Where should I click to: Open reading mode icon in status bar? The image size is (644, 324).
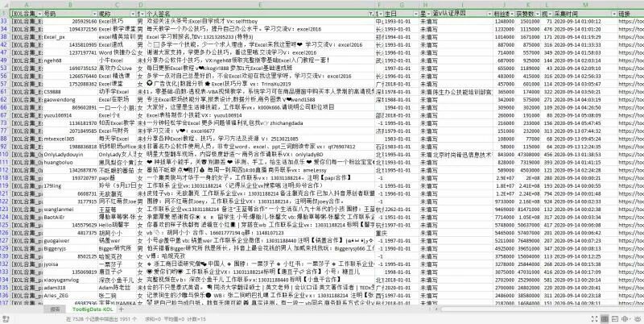click(x=625, y=319)
